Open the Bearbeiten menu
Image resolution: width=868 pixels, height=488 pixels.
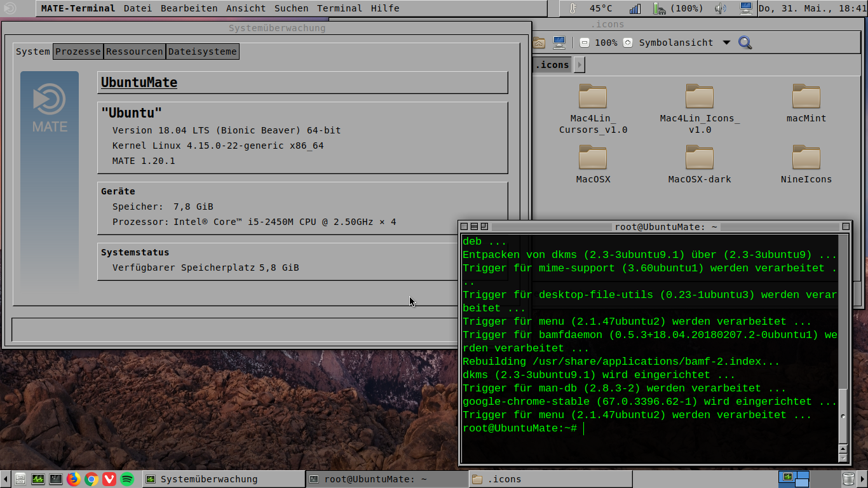(189, 8)
